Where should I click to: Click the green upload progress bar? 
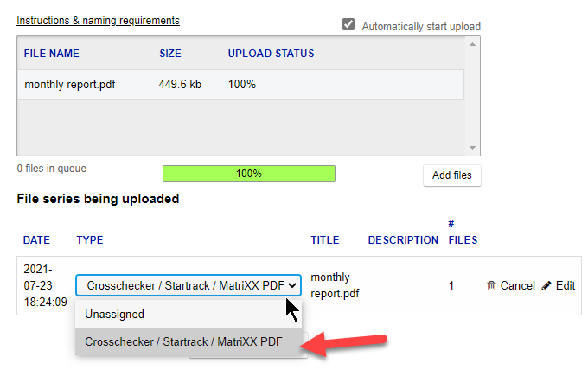[x=248, y=173]
